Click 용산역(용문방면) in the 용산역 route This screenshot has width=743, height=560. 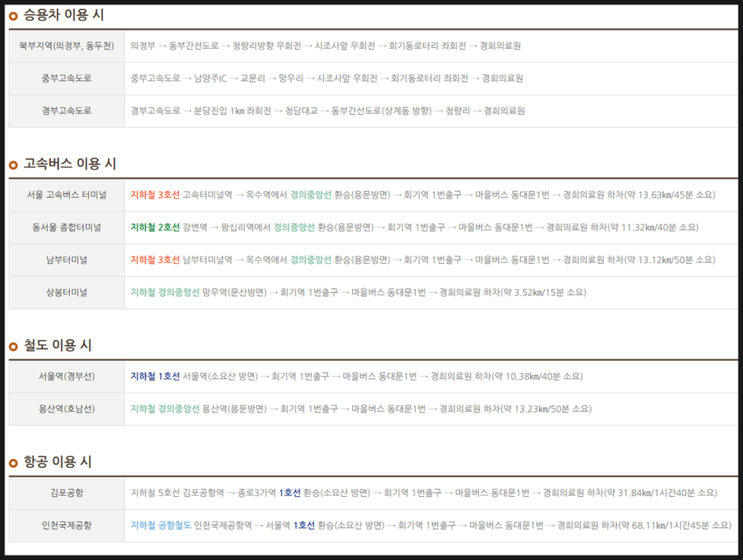[x=235, y=409]
